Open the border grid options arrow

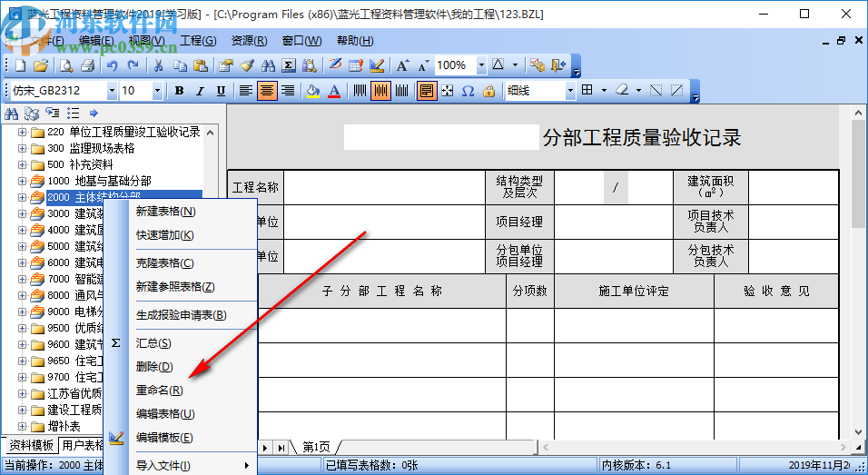pyautogui.click(x=604, y=90)
